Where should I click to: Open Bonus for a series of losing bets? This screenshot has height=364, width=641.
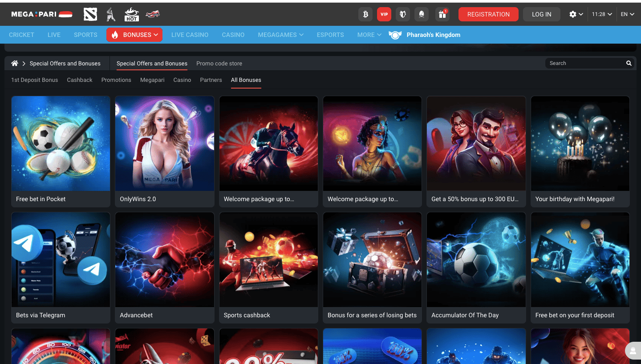click(373, 267)
